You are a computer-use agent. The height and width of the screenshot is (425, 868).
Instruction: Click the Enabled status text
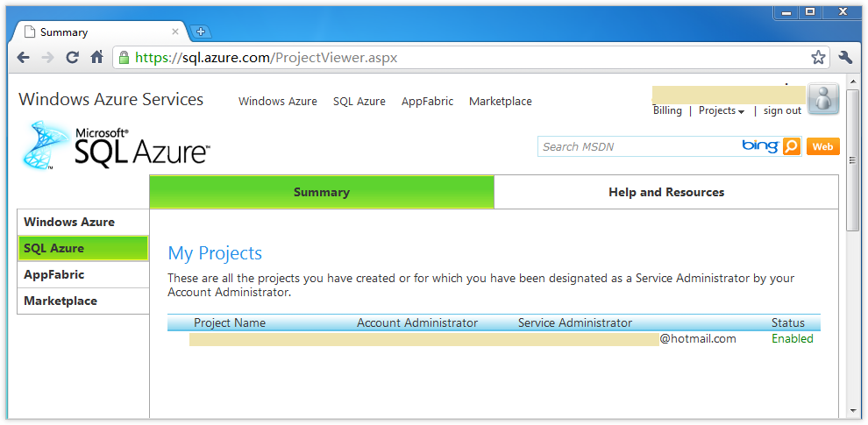[793, 338]
